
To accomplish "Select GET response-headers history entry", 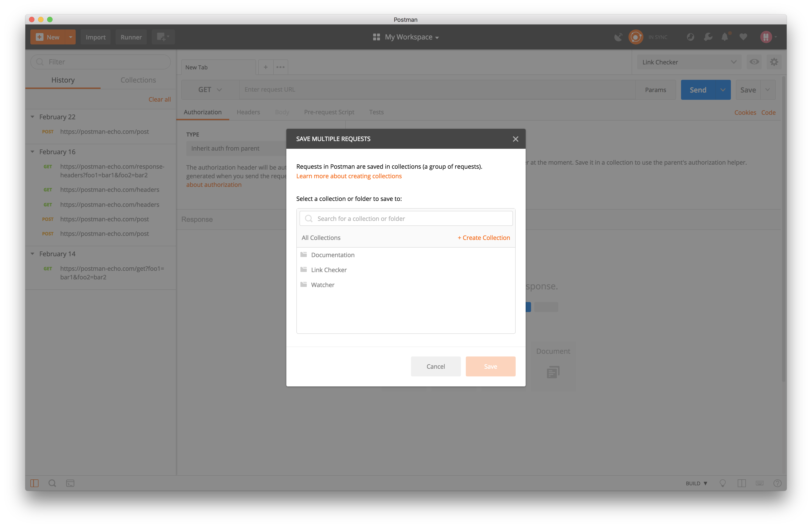I will click(101, 171).
